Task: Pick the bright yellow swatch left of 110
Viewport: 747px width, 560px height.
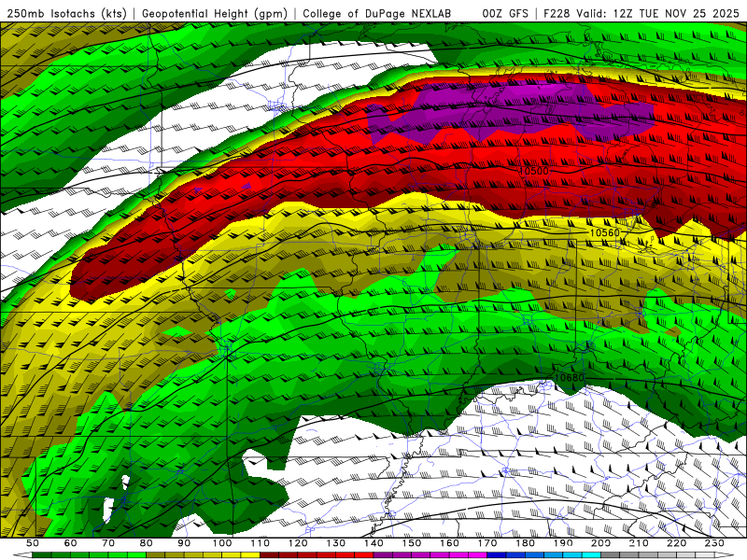Action: tap(250, 555)
